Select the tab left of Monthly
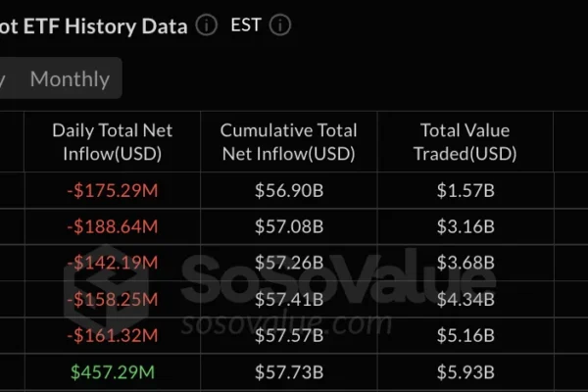The image size is (588, 392). (4, 79)
